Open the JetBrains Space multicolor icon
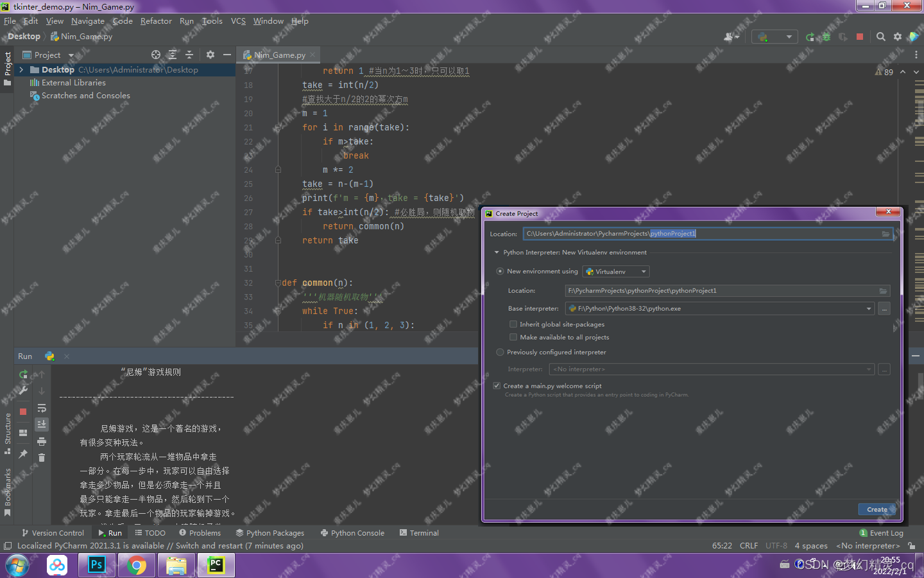 [x=914, y=37]
